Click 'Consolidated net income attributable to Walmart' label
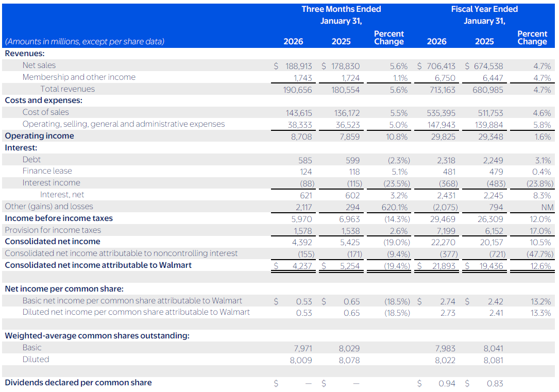This screenshot has height=392, width=559. 98,265
